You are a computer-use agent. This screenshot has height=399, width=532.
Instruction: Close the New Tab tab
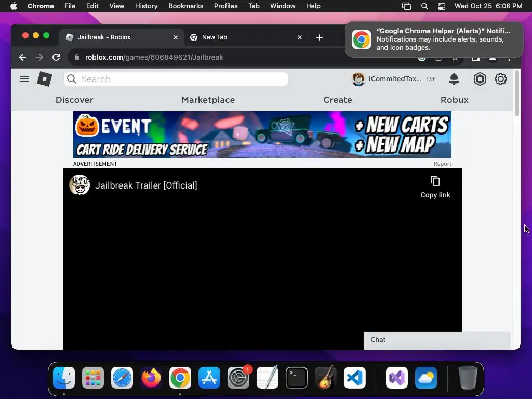[x=300, y=37]
